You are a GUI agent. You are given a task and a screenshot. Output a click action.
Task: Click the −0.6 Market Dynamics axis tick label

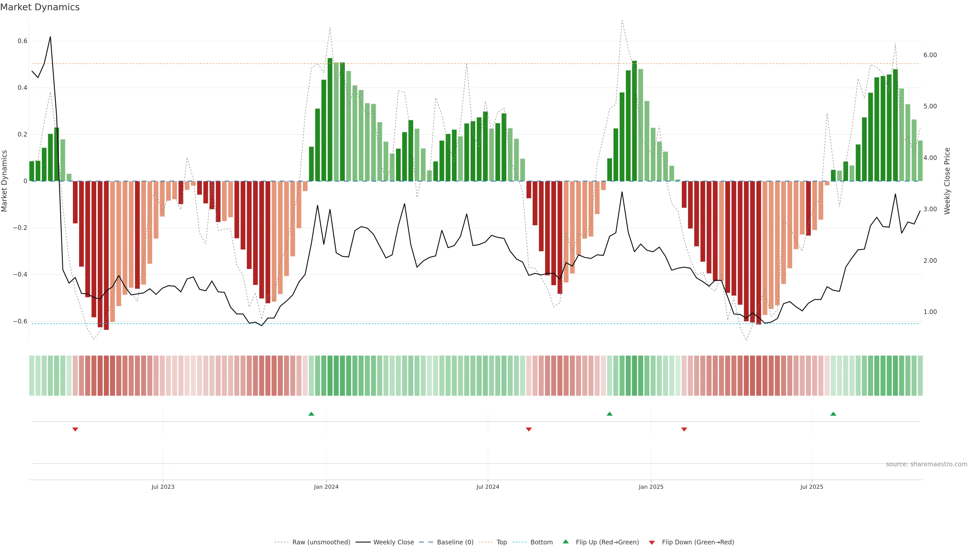pos(20,321)
